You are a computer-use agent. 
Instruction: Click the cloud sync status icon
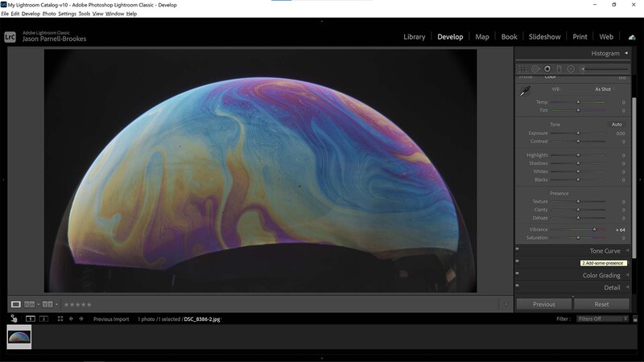[632, 37]
